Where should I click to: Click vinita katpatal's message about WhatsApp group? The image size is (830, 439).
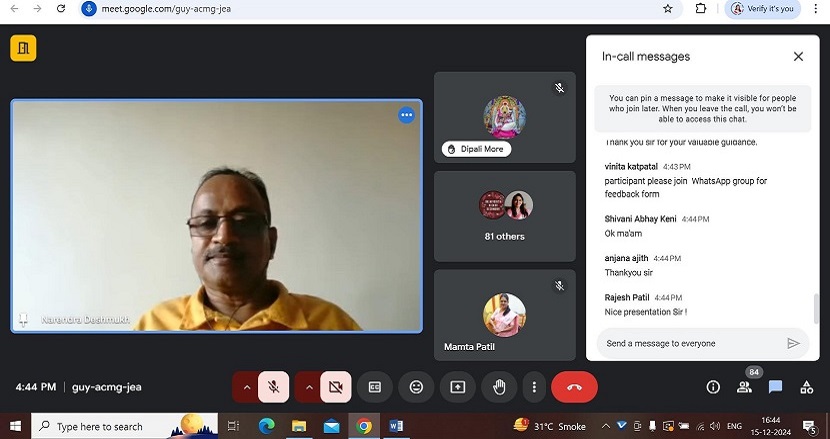click(685, 187)
